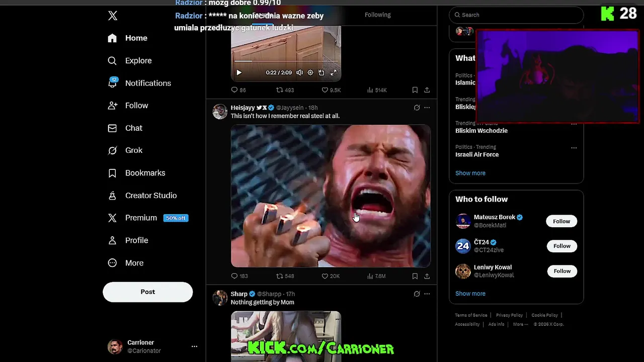Open the video settings gear
Viewport: 644px width, 362px height.
pos(310,72)
